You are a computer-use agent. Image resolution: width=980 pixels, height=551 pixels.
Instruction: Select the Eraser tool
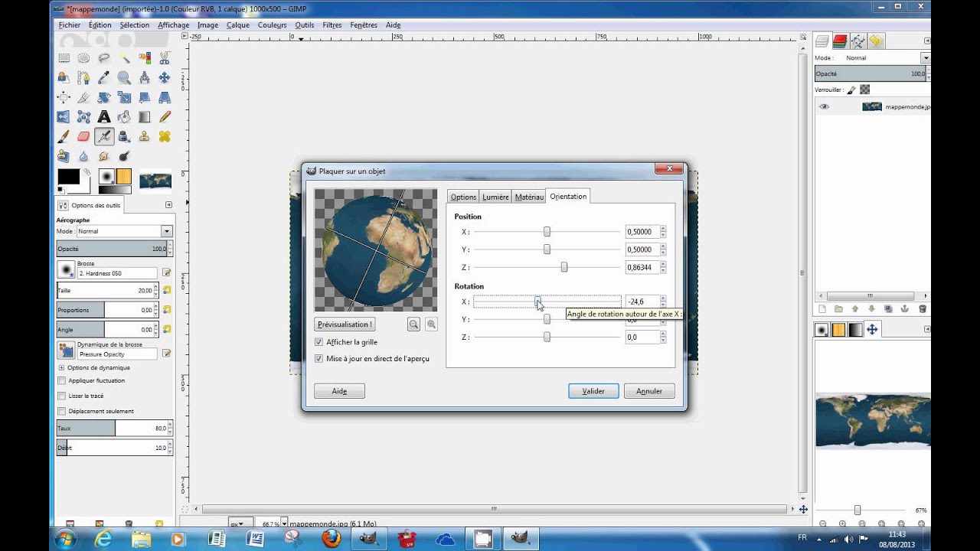[83, 137]
